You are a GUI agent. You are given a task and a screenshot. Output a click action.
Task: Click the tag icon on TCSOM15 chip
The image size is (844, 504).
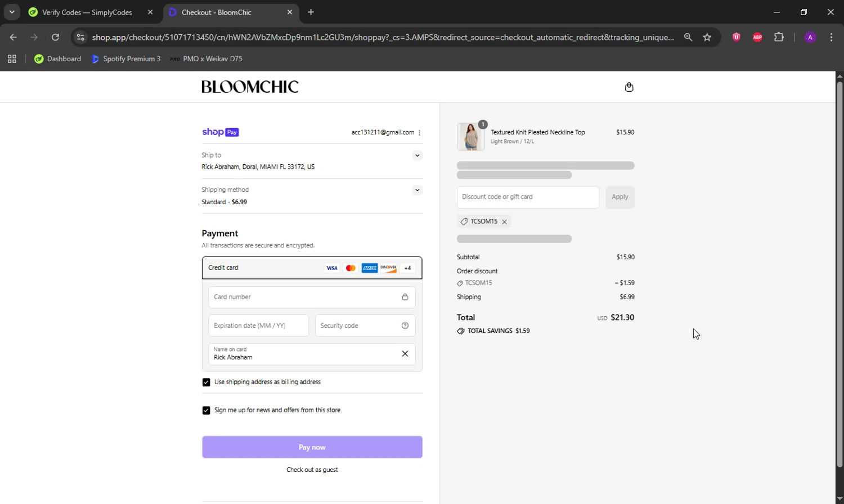[x=464, y=222]
